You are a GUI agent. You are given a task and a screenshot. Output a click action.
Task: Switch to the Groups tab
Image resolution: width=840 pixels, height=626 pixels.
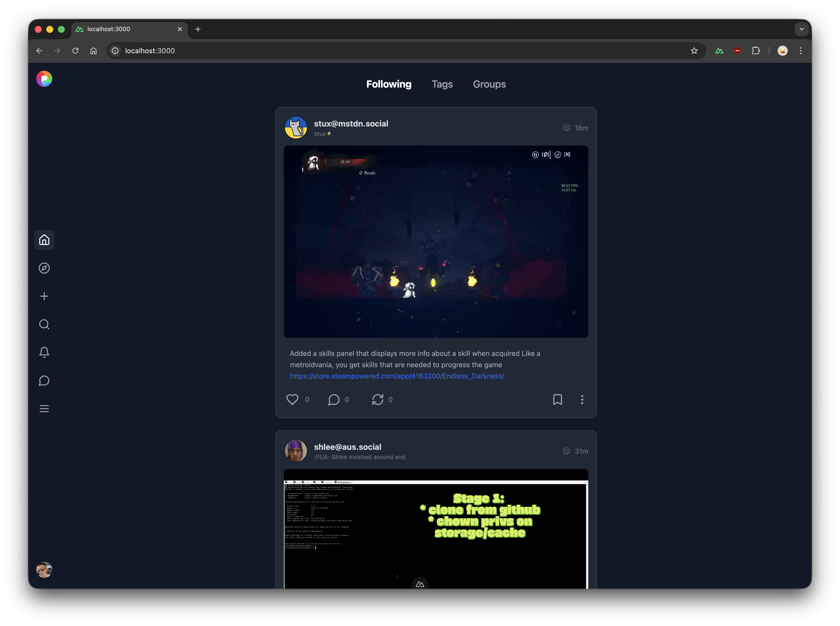tap(489, 84)
